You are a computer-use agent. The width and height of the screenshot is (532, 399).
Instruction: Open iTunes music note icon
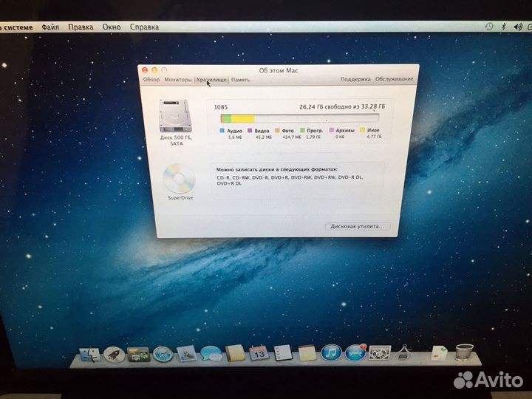tap(331, 352)
